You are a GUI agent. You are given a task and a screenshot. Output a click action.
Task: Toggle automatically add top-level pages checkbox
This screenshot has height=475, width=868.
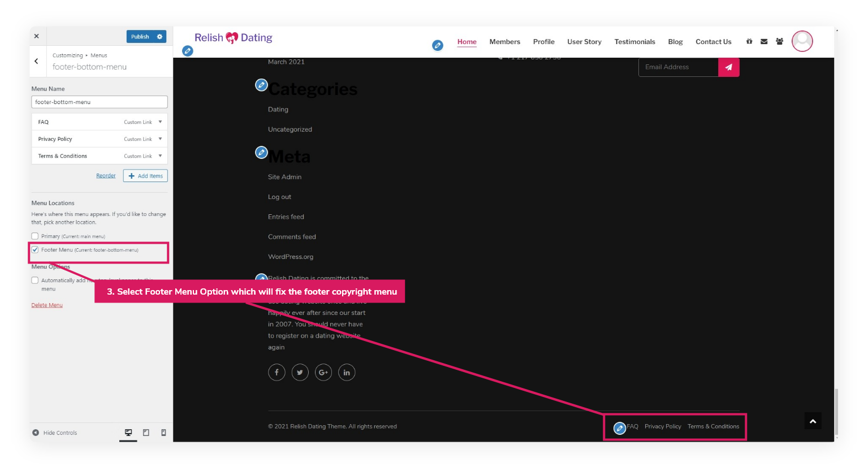coord(35,280)
